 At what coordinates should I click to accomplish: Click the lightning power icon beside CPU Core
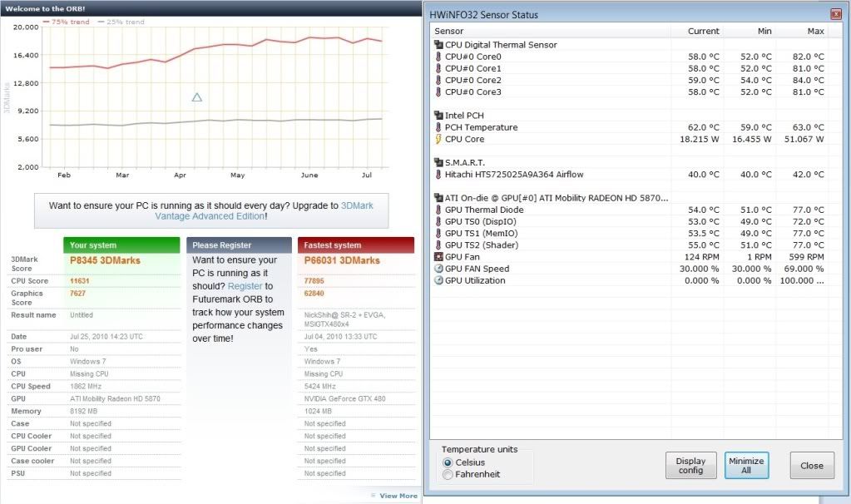pos(438,139)
